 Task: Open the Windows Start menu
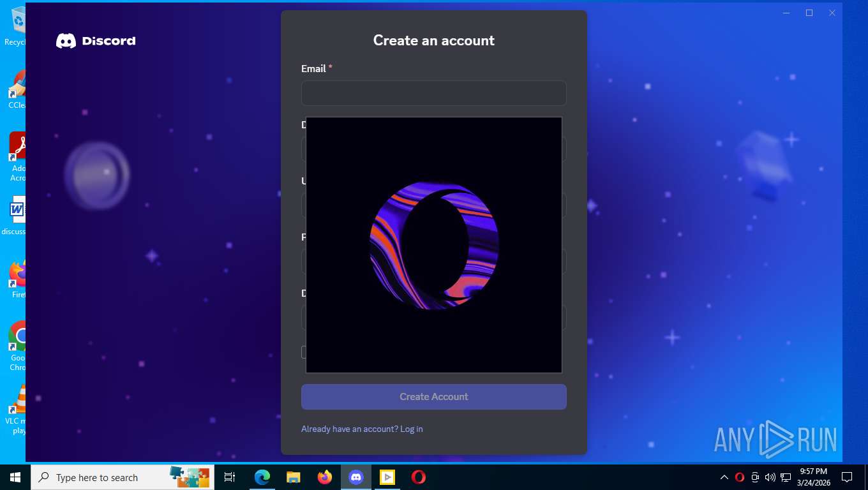pos(15,477)
